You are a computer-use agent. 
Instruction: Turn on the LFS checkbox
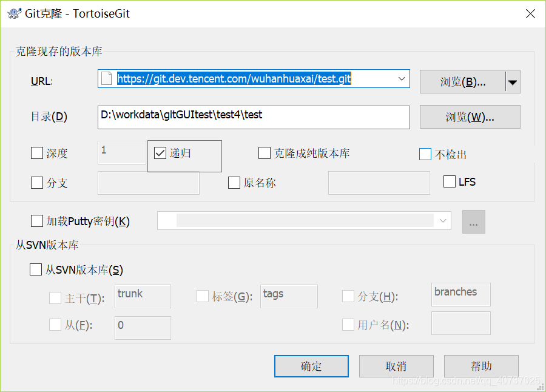450,181
